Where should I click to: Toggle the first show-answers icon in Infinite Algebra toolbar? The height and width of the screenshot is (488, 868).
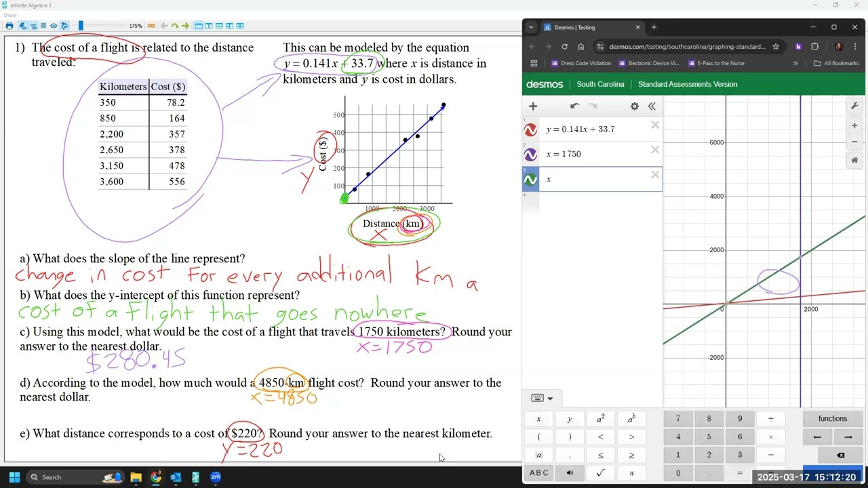22,26
